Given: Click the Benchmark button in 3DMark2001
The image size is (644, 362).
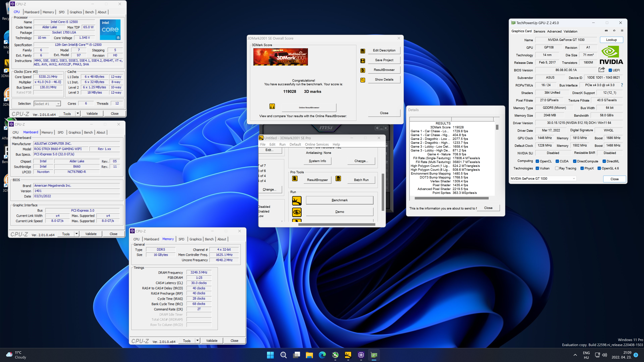Looking at the screenshot, I should [x=339, y=200].
